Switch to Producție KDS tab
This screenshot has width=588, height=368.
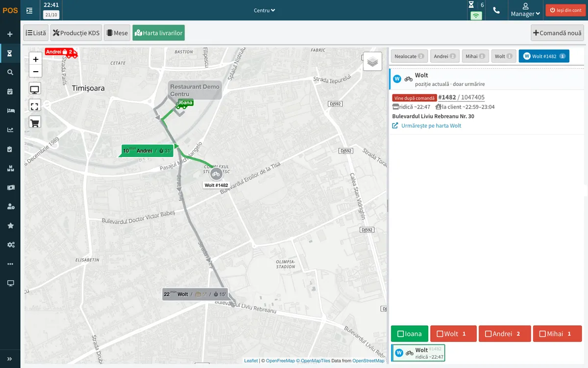pos(76,33)
